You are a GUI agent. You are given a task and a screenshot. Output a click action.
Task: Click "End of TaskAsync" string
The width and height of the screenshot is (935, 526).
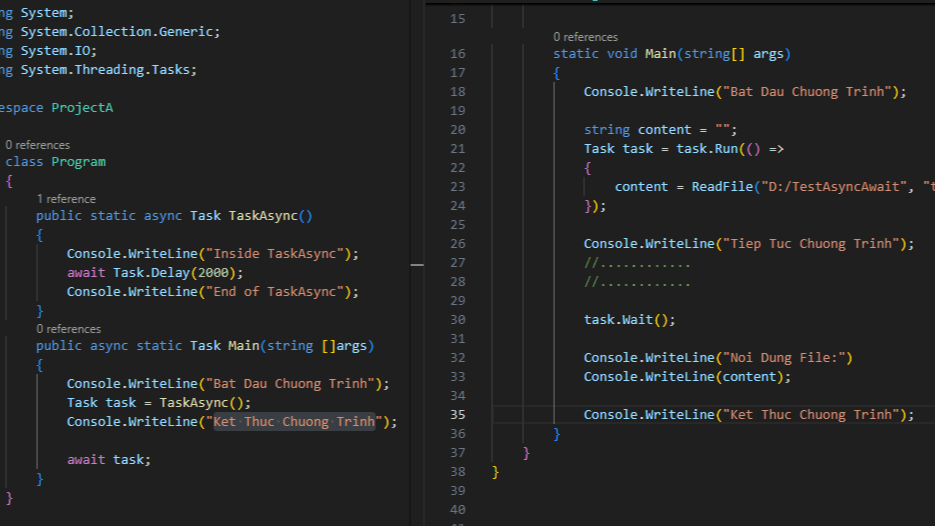pos(275,292)
